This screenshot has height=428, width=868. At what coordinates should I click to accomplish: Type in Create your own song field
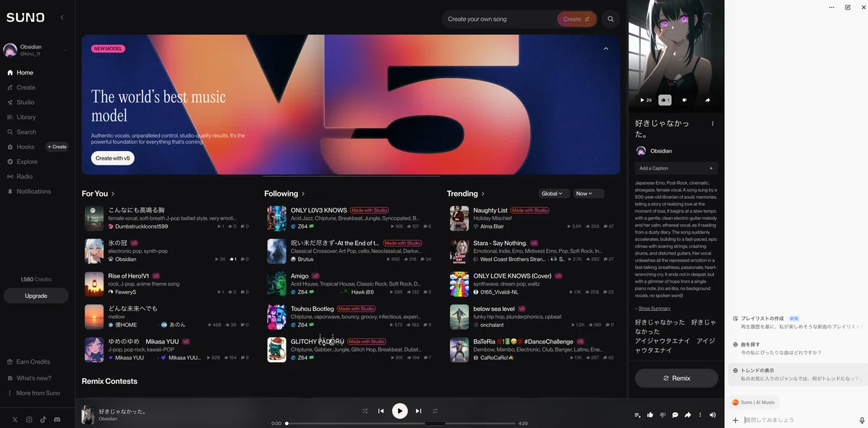click(x=500, y=20)
